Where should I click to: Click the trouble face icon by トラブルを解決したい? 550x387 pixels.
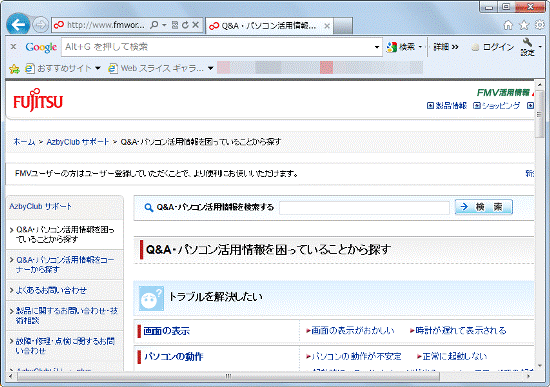click(x=151, y=298)
